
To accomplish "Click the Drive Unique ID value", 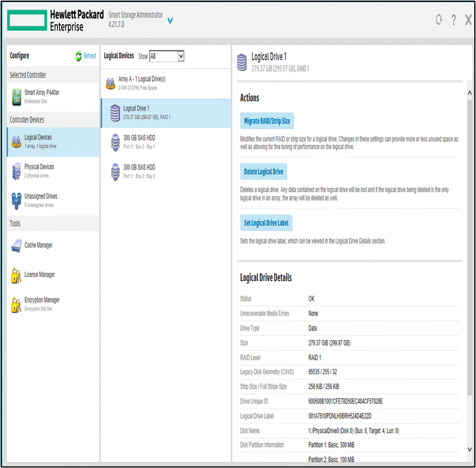I will pyautogui.click(x=346, y=401).
